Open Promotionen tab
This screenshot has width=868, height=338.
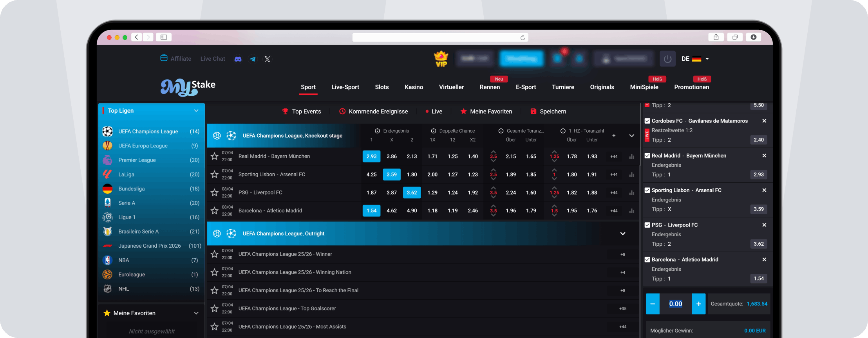point(691,87)
